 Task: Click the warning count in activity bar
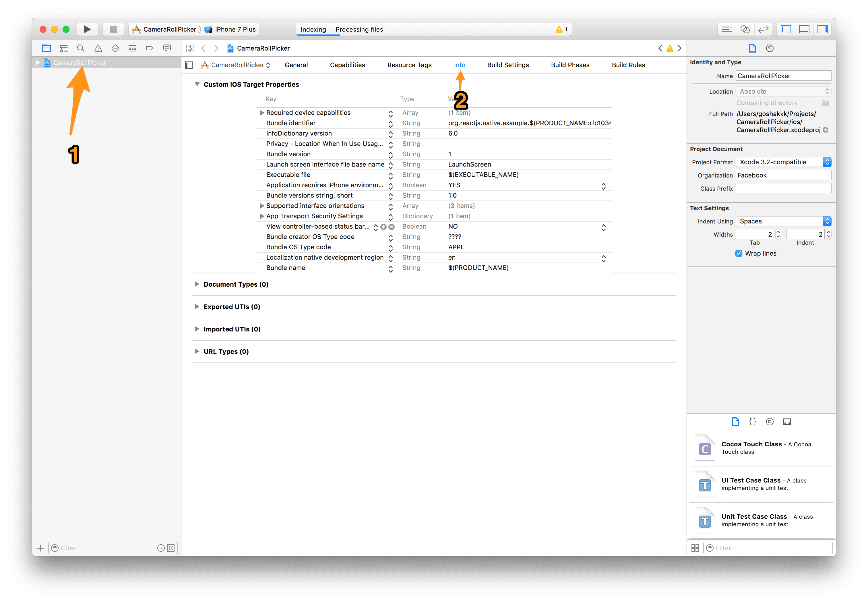click(561, 29)
